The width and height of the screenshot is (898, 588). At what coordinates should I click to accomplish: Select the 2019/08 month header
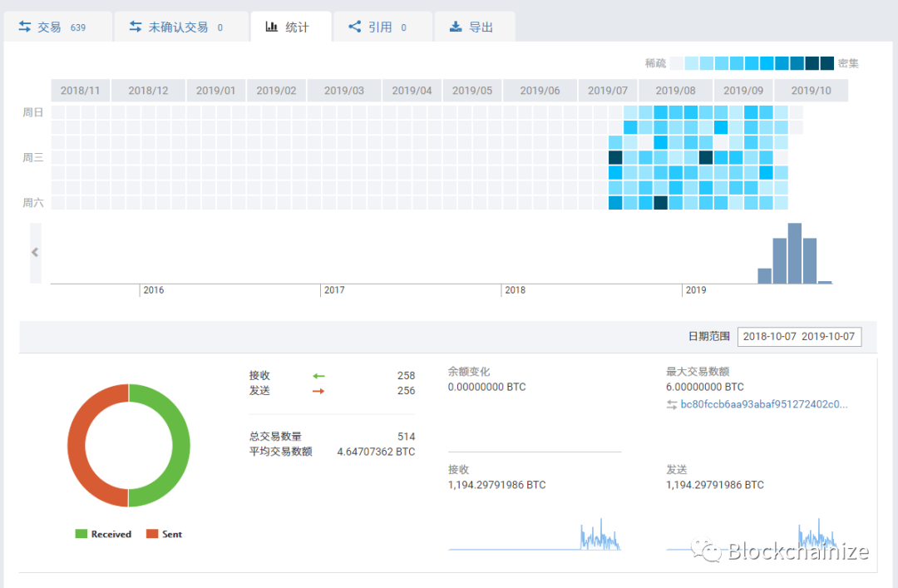(x=675, y=91)
